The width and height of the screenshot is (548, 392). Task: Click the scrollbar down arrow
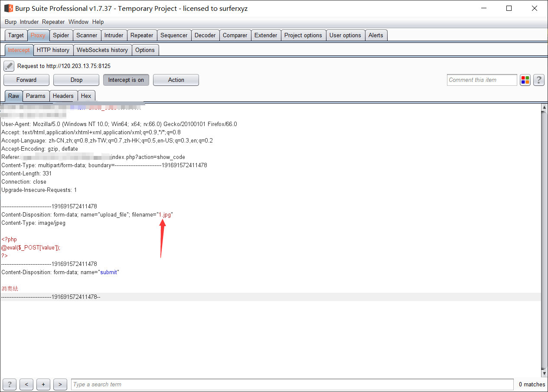click(x=545, y=373)
